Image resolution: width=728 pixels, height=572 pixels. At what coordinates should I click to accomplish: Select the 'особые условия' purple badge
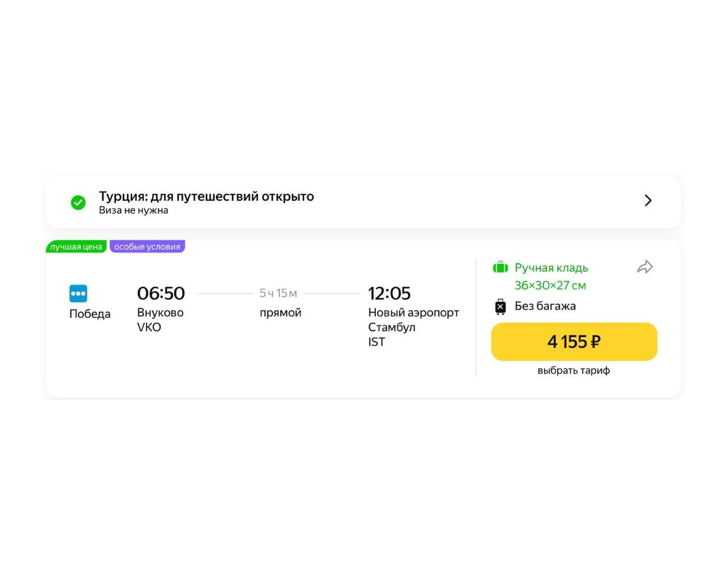pos(147,246)
